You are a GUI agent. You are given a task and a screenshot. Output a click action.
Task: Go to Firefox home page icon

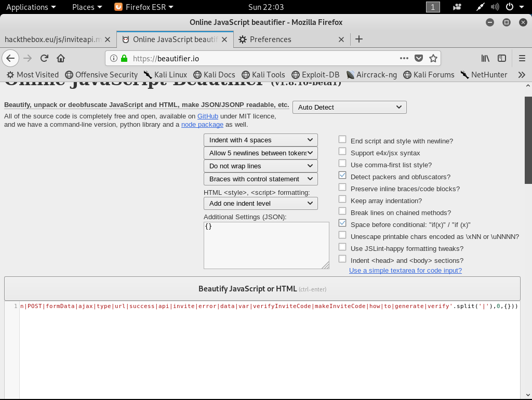pyautogui.click(x=61, y=58)
